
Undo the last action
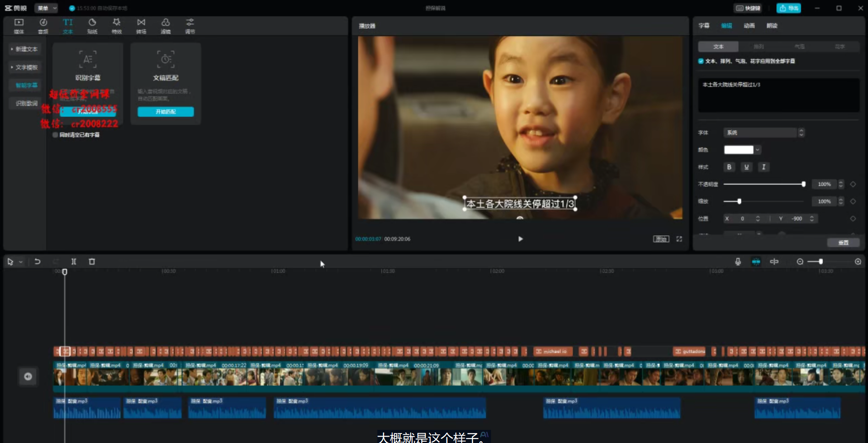38,262
